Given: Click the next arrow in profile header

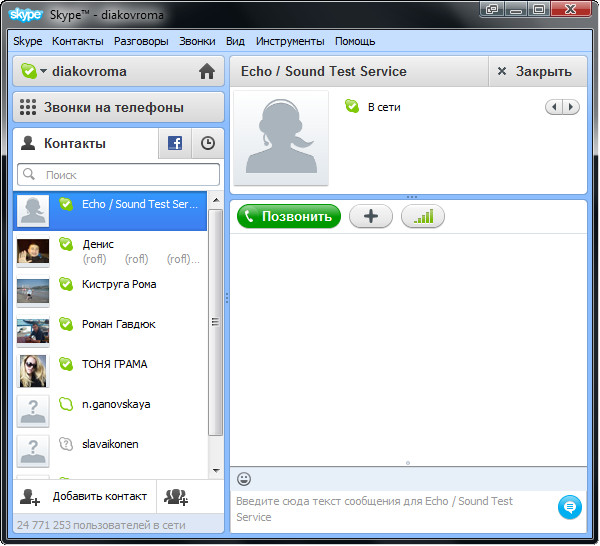Looking at the screenshot, I should coord(571,107).
